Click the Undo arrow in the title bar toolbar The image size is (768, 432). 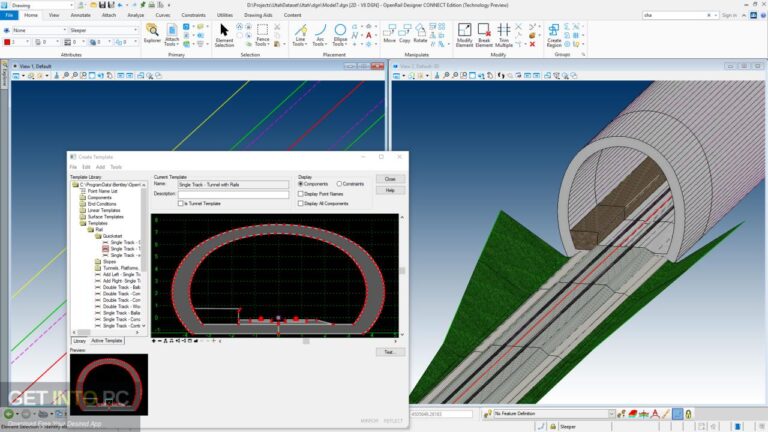pos(120,5)
